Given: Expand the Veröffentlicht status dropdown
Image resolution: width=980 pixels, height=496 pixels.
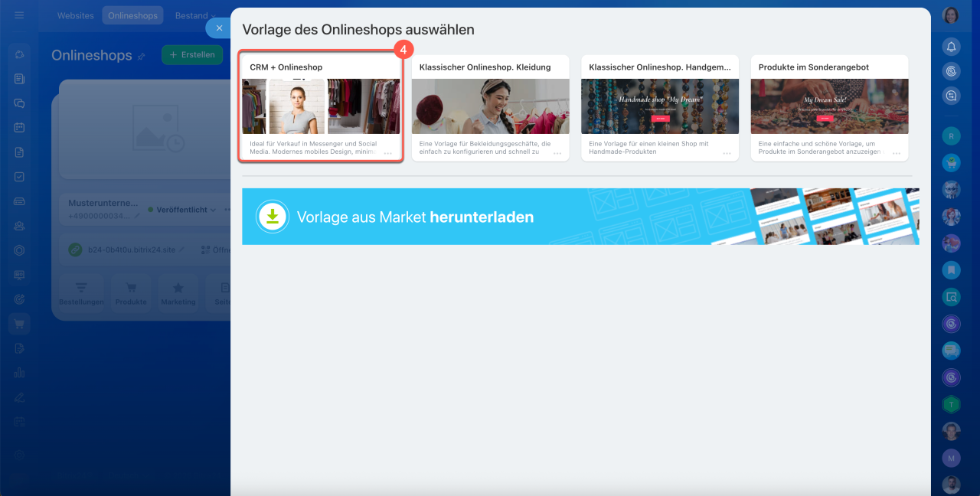Looking at the screenshot, I should pos(182,210).
